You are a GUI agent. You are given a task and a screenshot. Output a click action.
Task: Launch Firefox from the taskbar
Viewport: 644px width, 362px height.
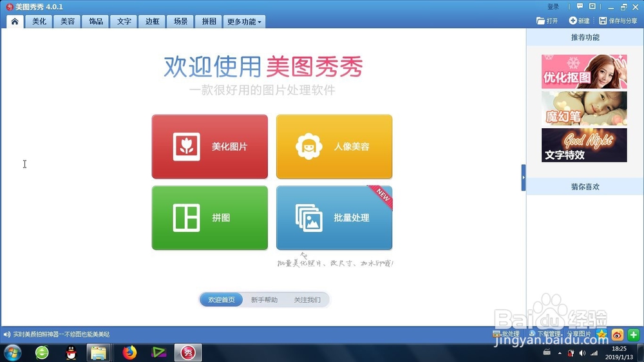pos(130,352)
